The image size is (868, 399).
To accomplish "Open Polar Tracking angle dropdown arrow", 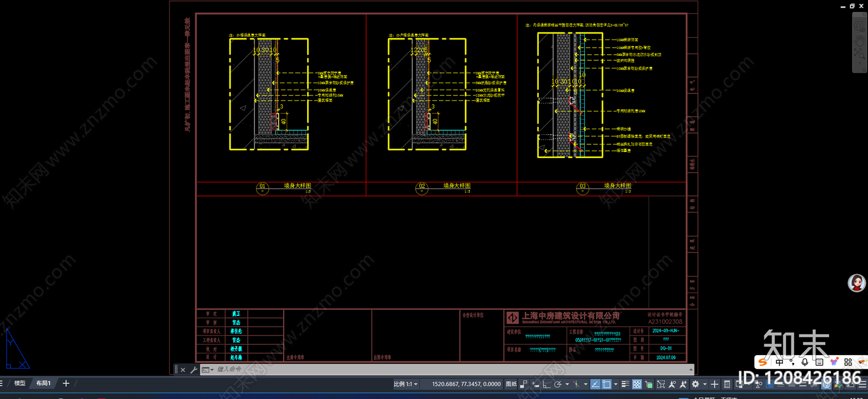I will pyautogui.click(x=567, y=384).
